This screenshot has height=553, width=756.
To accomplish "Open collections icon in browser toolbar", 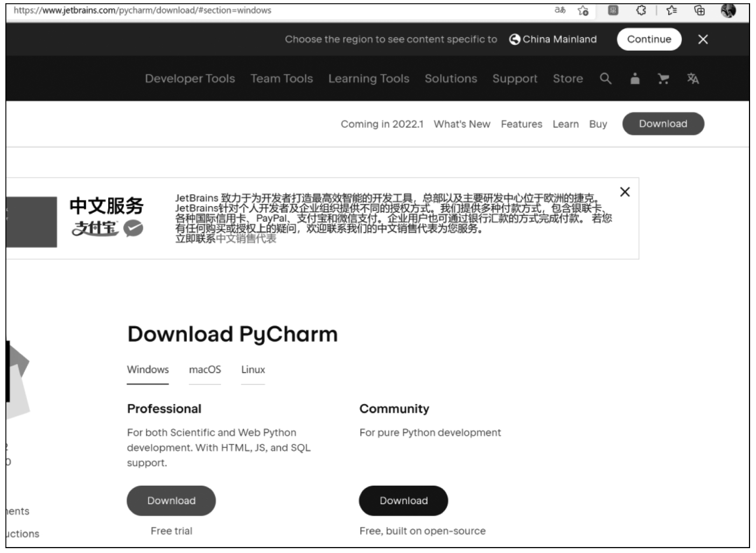I will [x=699, y=10].
